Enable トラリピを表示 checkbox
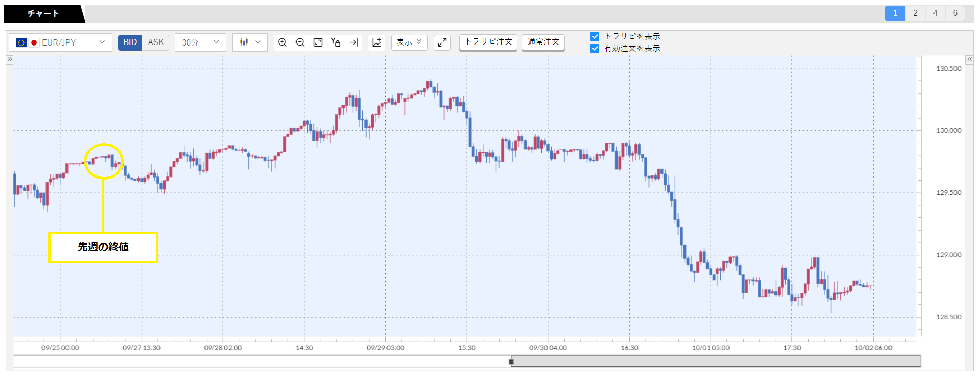The height and width of the screenshot is (377, 980). pyautogui.click(x=595, y=36)
